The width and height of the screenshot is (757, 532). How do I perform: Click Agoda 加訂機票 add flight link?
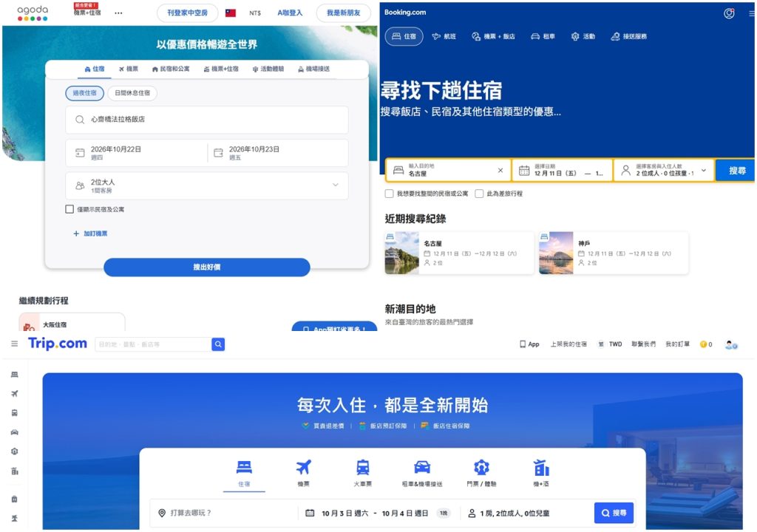pyautogui.click(x=90, y=233)
